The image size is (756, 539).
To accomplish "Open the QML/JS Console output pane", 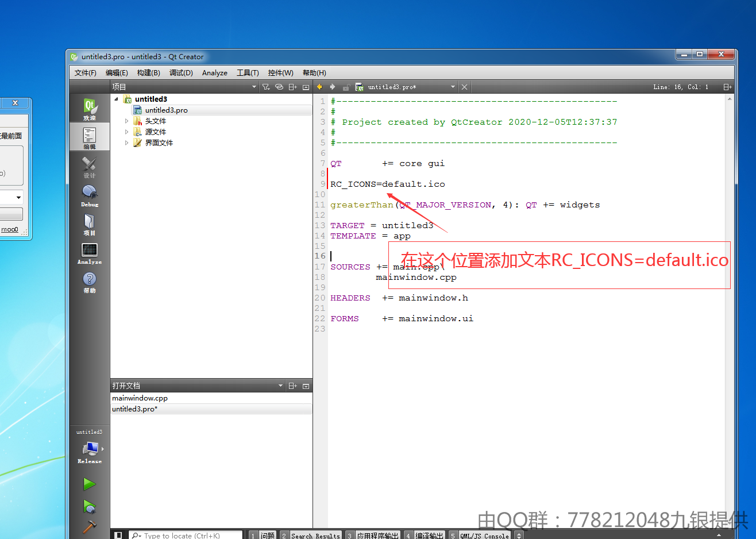I will tap(480, 535).
